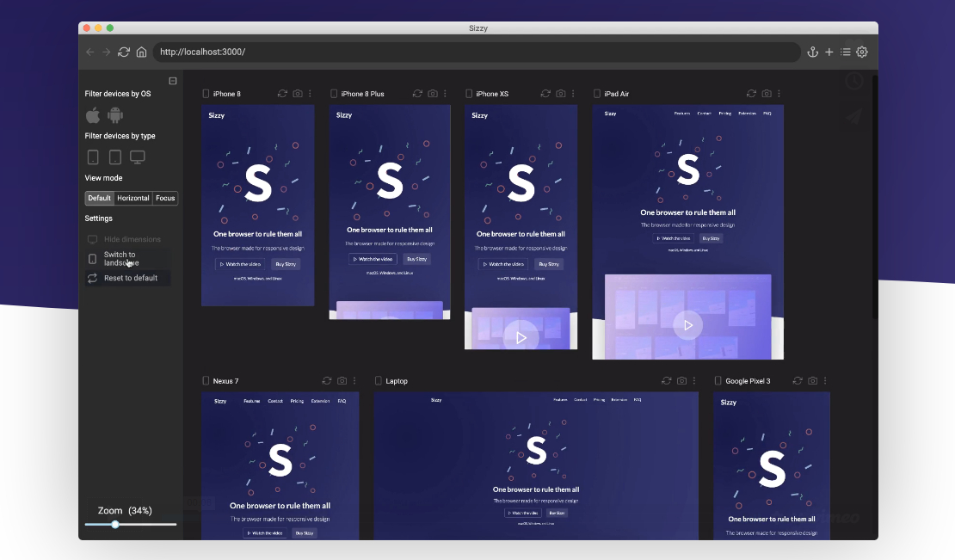
Task: Open browser settings gear
Action: [x=862, y=52]
